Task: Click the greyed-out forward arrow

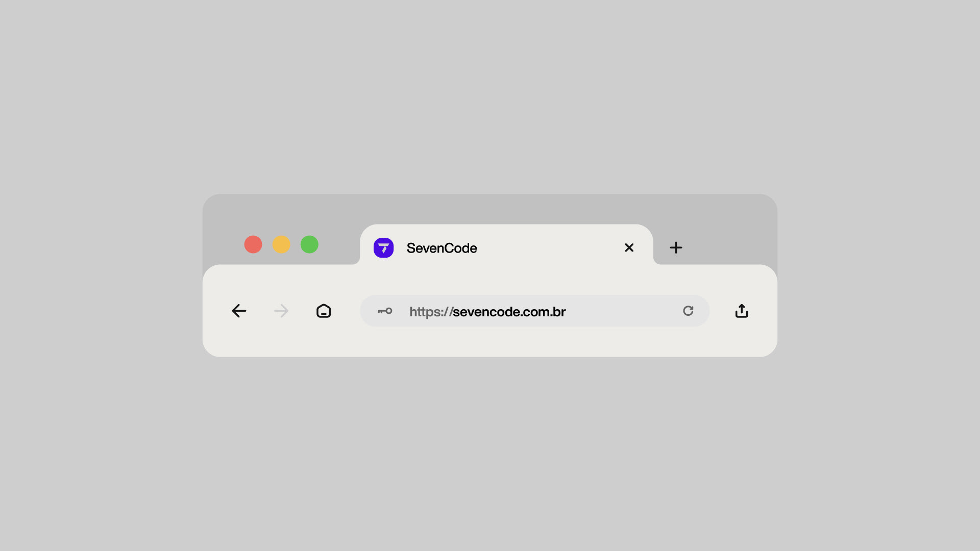Action: tap(281, 311)
